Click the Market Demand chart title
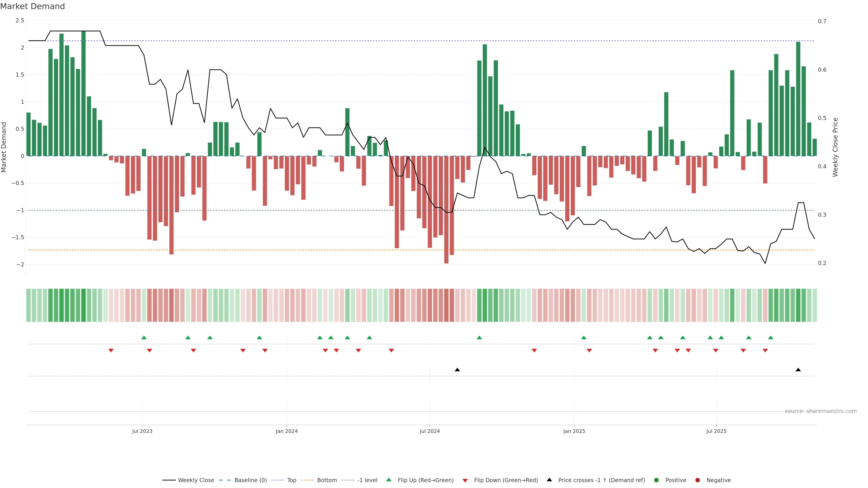 pyautogui.click(x=32, y=6)
